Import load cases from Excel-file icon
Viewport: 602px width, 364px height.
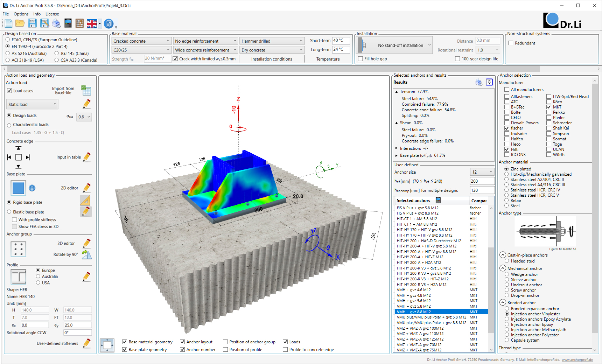86,90
